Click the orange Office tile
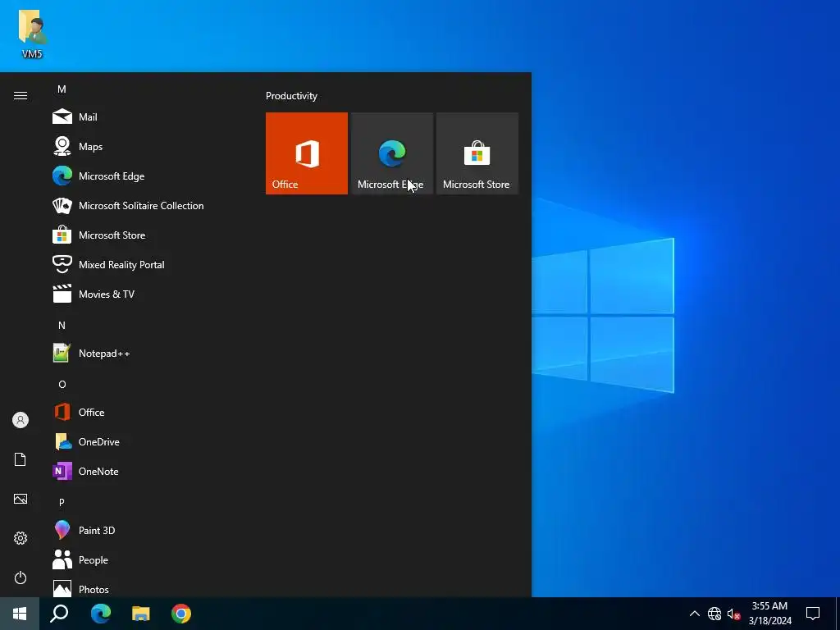This screenshot has height=630, width=840. pyautogui.click(x=307, y=153)
